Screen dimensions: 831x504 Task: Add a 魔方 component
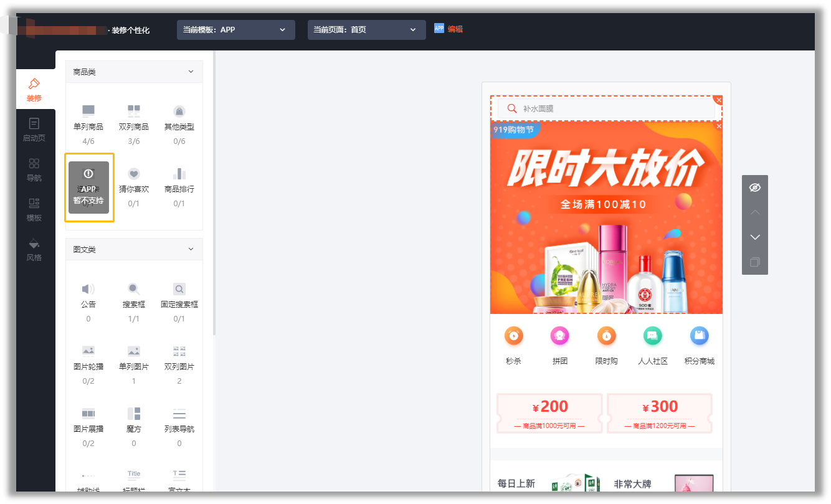tap(134, 419)
